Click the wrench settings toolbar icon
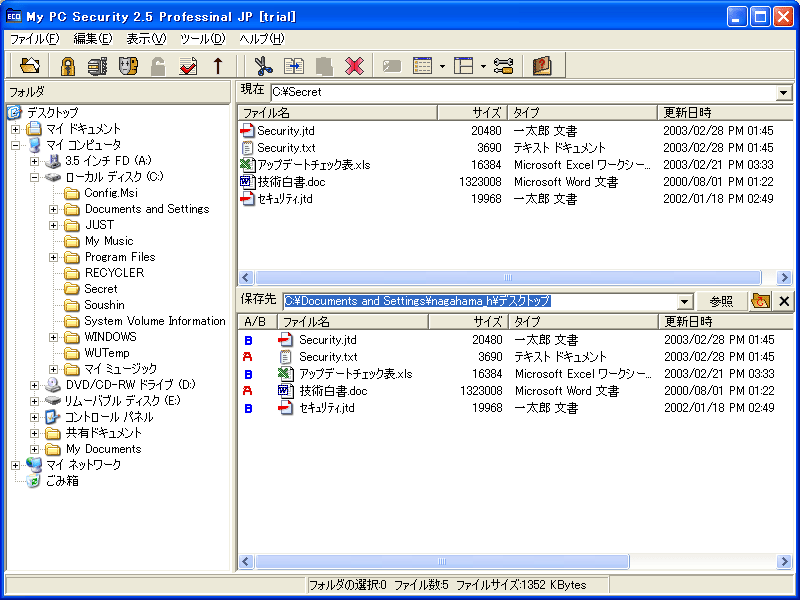The width and height of the screenshot is (800, 600). pyautogui.click(x=504, y=66)
